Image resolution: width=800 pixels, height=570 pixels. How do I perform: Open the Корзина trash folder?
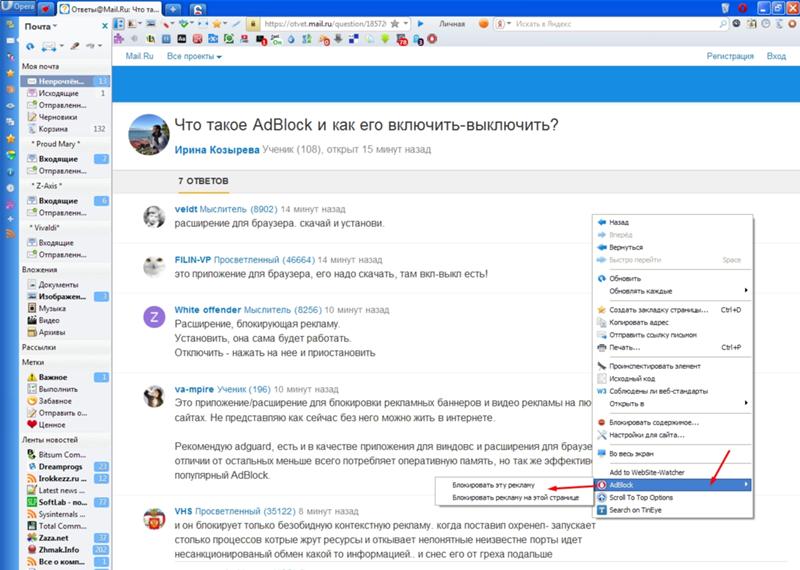tap(65, 129)
